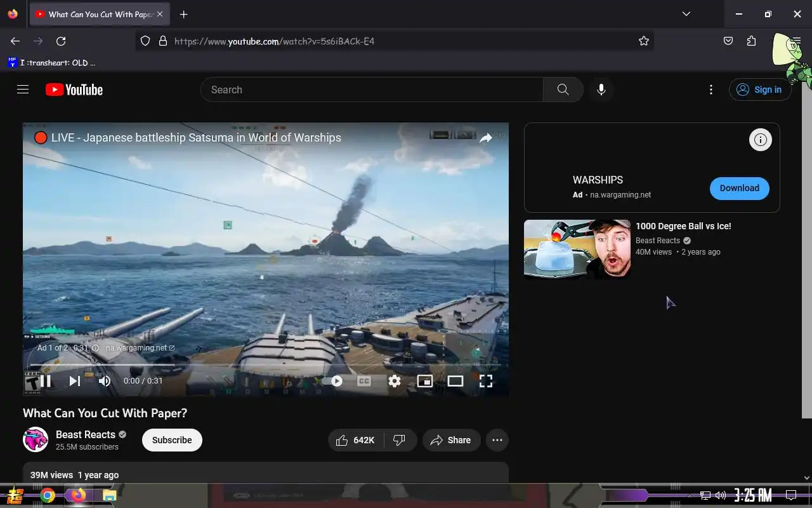Open Firefox extensions puzzle icon
This screenshot has width=812, height=508.
point(752,41)
